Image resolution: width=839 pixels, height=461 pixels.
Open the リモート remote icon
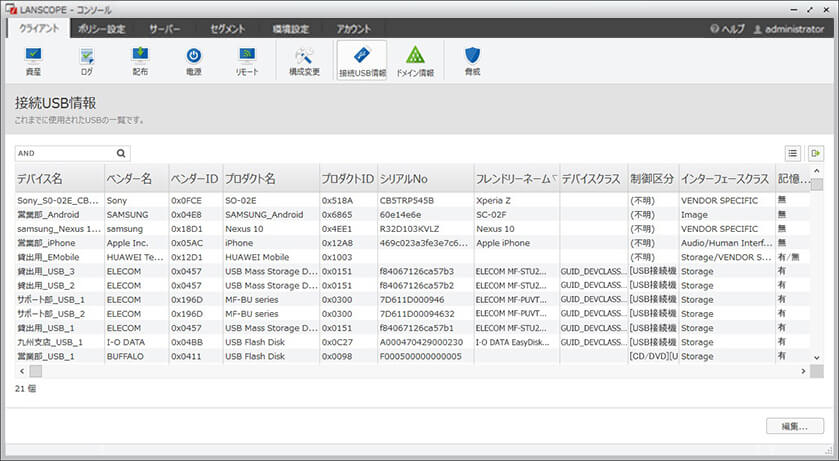[x=247, y=60]
